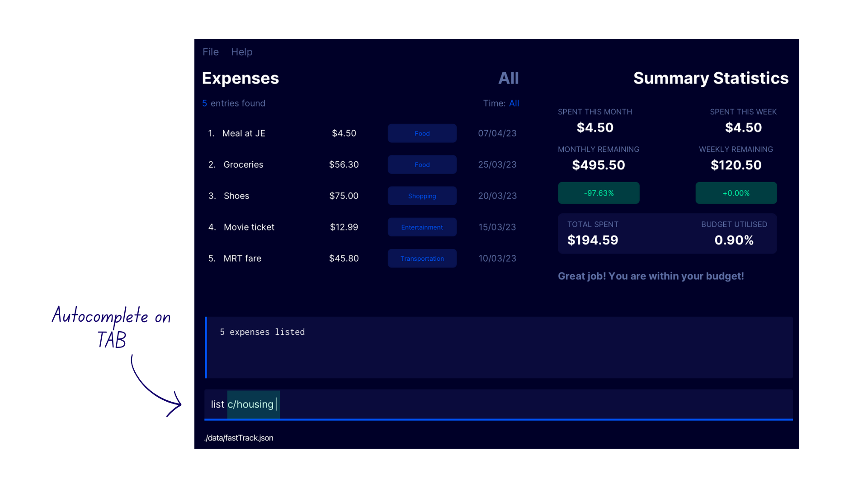Click the Transportation category tag
The image size is (868, 488).
pos(422,258)
